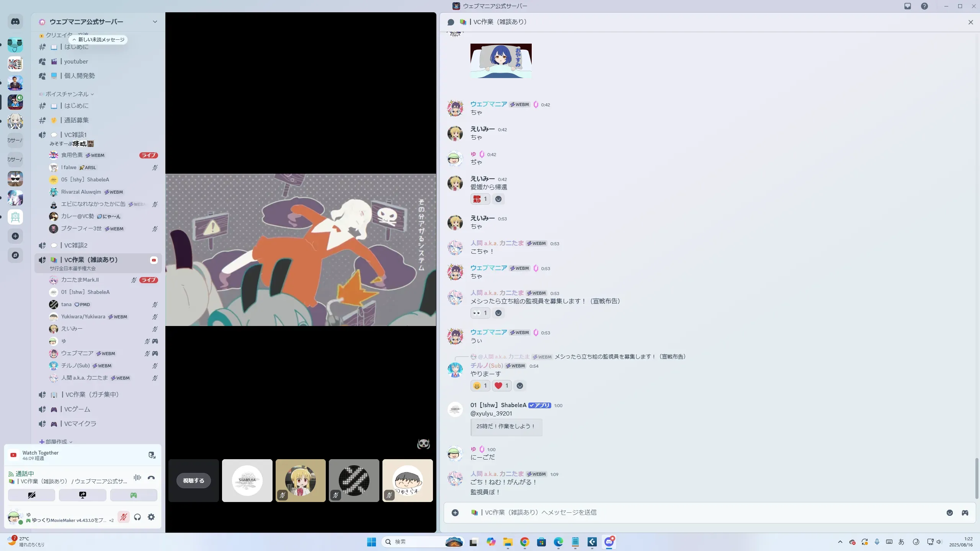Image resolution: width=980 pixels, height=551 pixels.
Task: Click the plus attachment button
Action: (x=455, y=513)
